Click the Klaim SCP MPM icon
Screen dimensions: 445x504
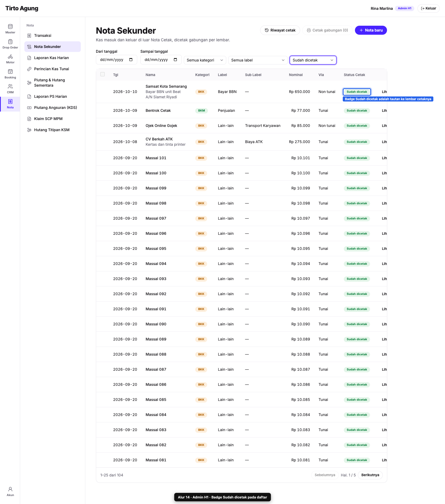(29, 119)
